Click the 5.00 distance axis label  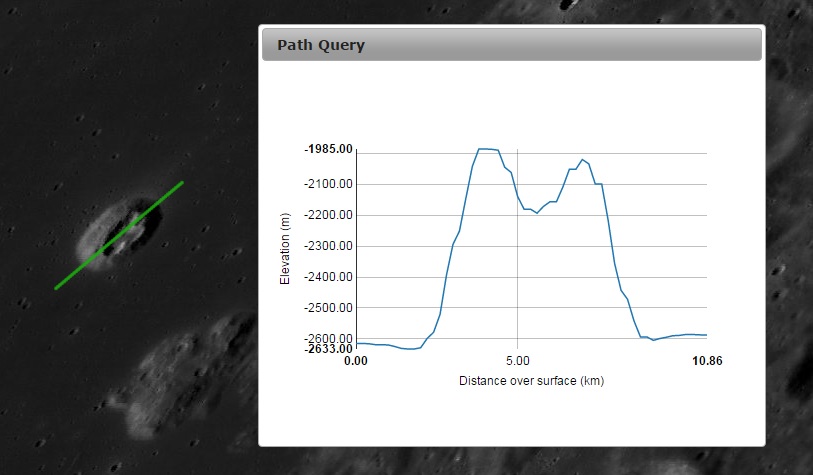click(517, 361)
